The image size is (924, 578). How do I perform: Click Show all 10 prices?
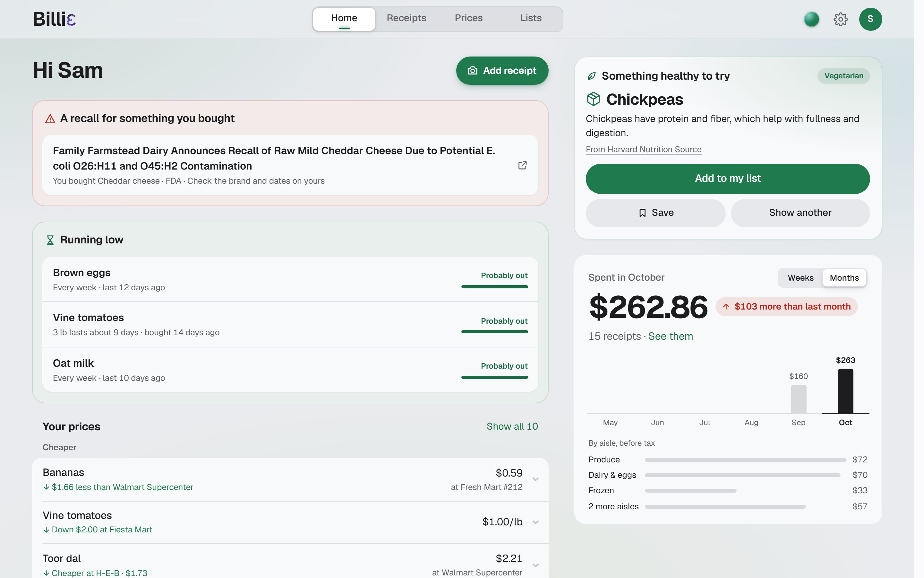pyautogui.click(x=512, y=427)
